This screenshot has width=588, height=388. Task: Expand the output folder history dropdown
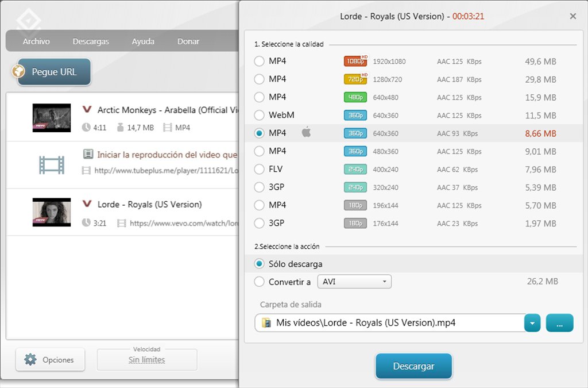click(532, 323)
